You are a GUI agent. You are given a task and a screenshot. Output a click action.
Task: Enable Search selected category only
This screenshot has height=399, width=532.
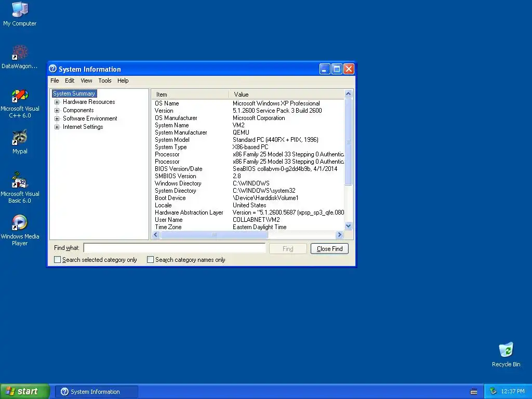tap(57, 260)
